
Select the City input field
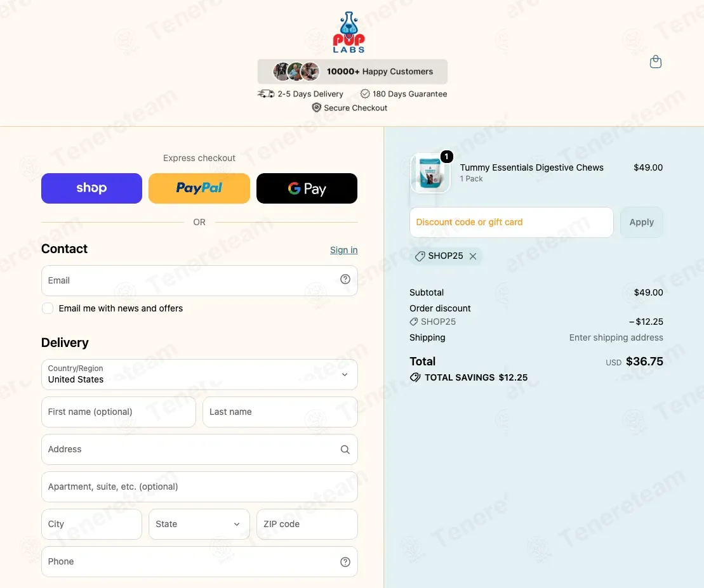click(91, 524)
